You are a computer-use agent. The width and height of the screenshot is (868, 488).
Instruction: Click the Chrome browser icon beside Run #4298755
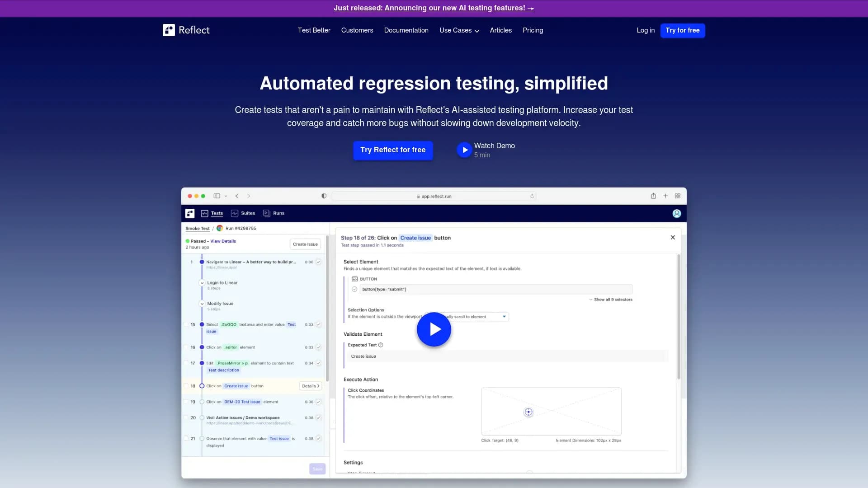tap(220, 228)
